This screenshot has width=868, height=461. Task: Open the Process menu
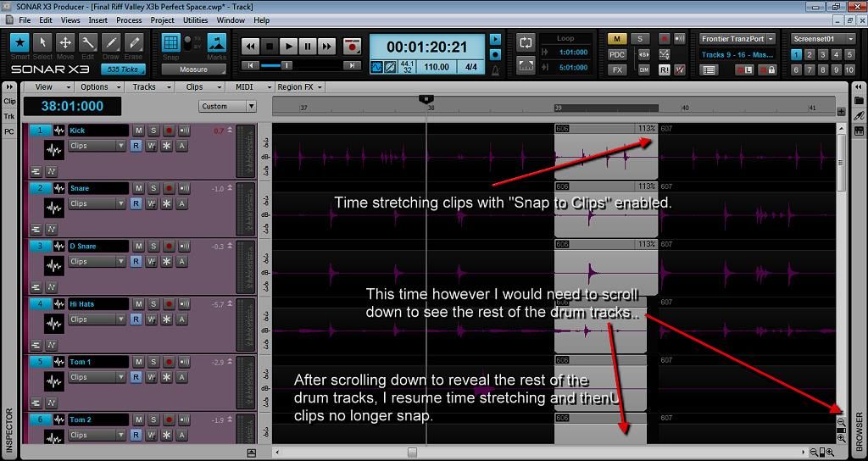(129, 19)
